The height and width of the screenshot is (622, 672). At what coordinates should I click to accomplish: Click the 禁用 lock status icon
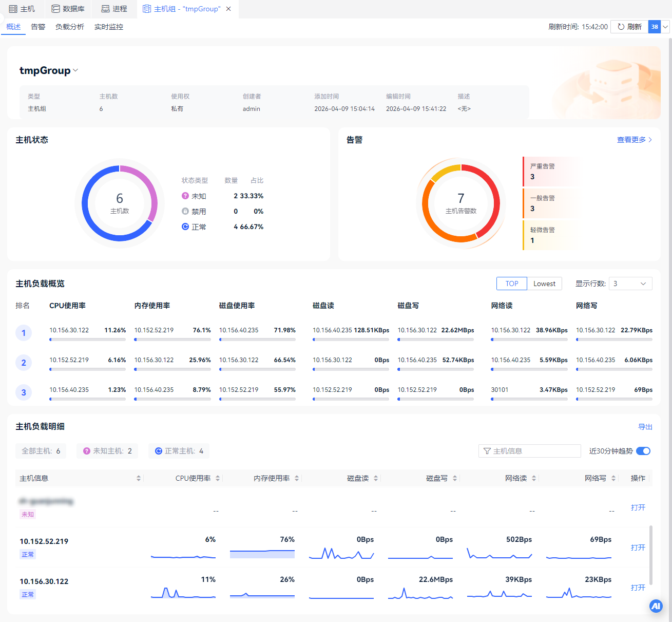coord(185,211)
